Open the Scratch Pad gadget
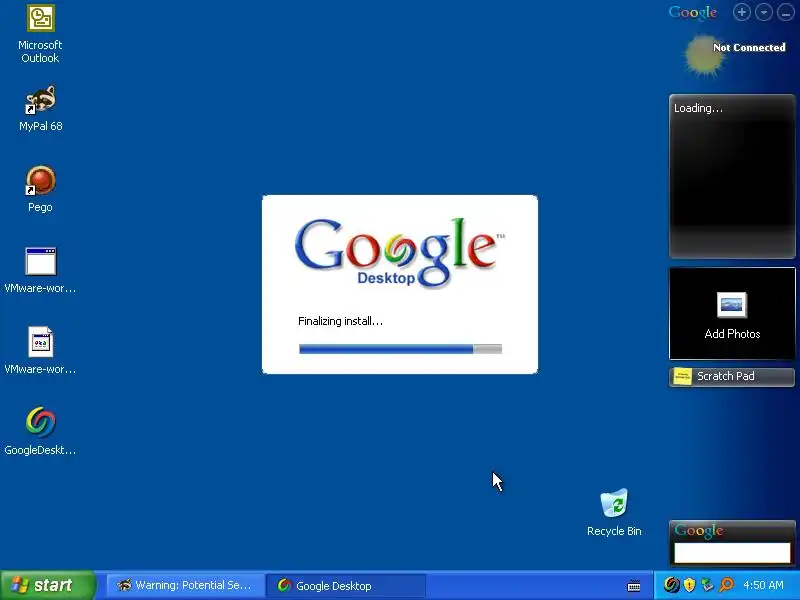This screenshot has height=600, width=800. [732, 377]
